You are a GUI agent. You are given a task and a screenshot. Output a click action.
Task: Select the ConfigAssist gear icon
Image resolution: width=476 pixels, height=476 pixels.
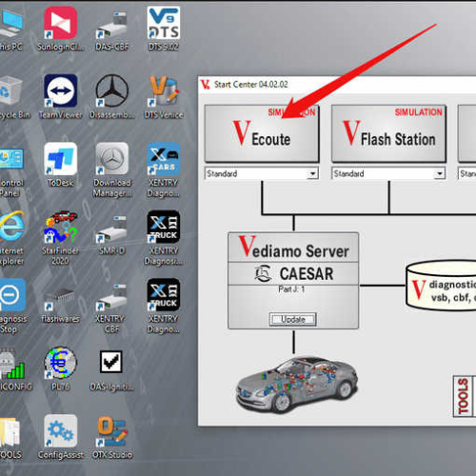(x=61, y=437)
